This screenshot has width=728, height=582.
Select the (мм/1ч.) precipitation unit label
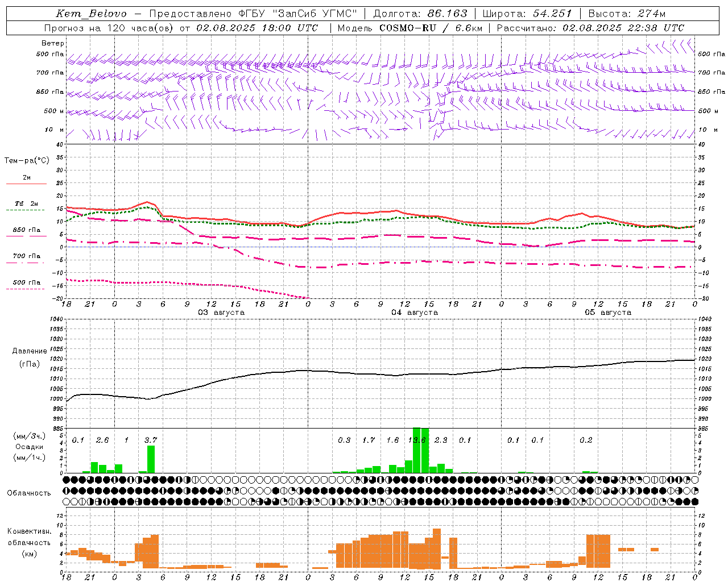click(x=29, y=458)
